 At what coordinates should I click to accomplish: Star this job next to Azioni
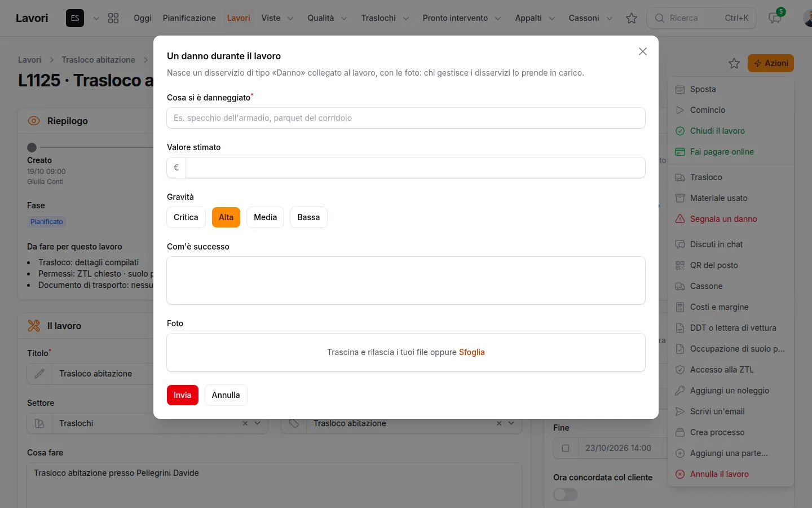[x=734, y=63]
